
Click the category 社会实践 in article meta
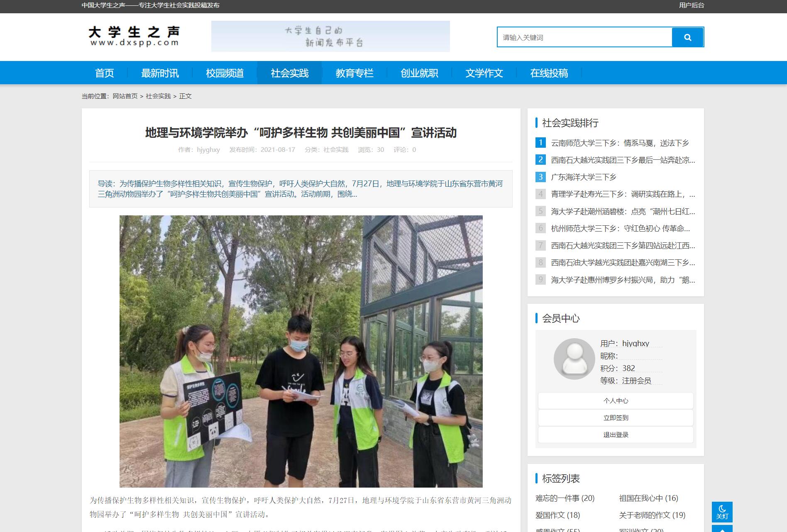336,150
